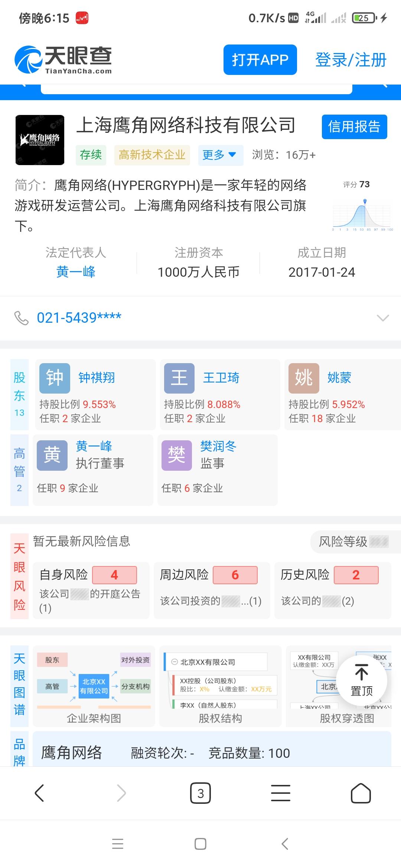The width and height of the screenshot is (401, 868).
Task: Tap 姚蒙 name link
Action: click(x=339, y=378)
